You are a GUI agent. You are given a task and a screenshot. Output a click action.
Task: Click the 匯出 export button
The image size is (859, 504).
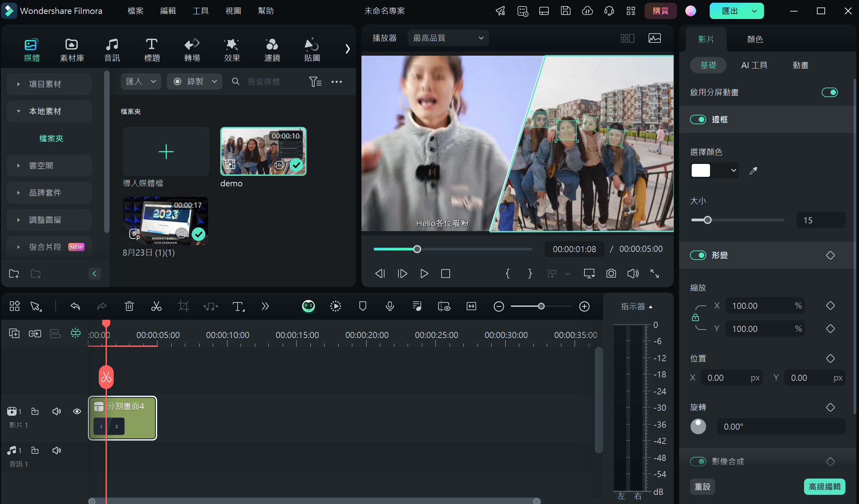pos(729,11)
